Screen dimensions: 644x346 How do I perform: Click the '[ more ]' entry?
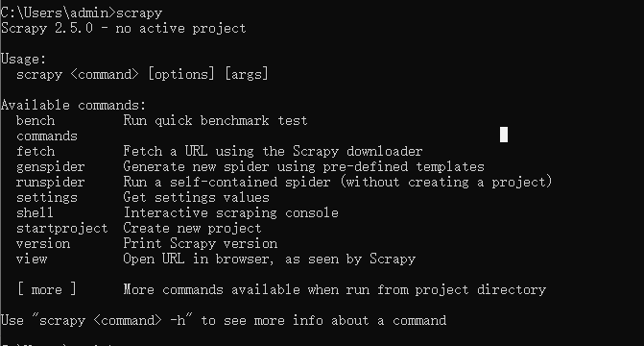47,289
